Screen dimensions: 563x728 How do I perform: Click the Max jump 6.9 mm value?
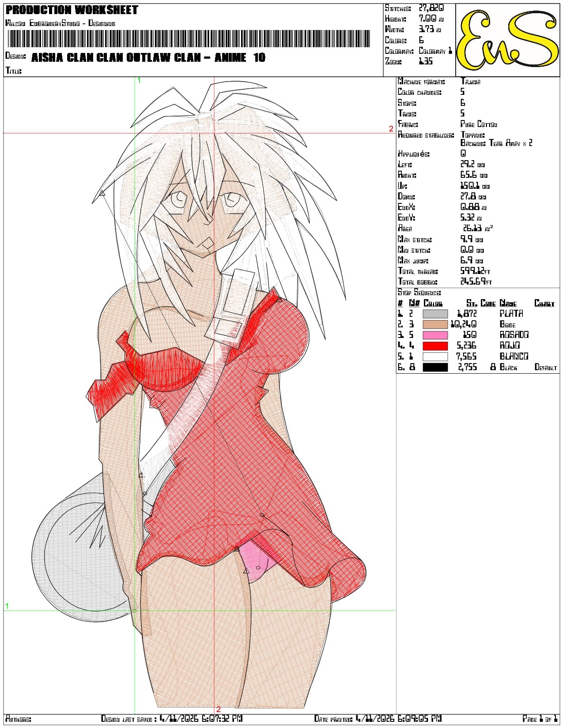click(472, 261)
